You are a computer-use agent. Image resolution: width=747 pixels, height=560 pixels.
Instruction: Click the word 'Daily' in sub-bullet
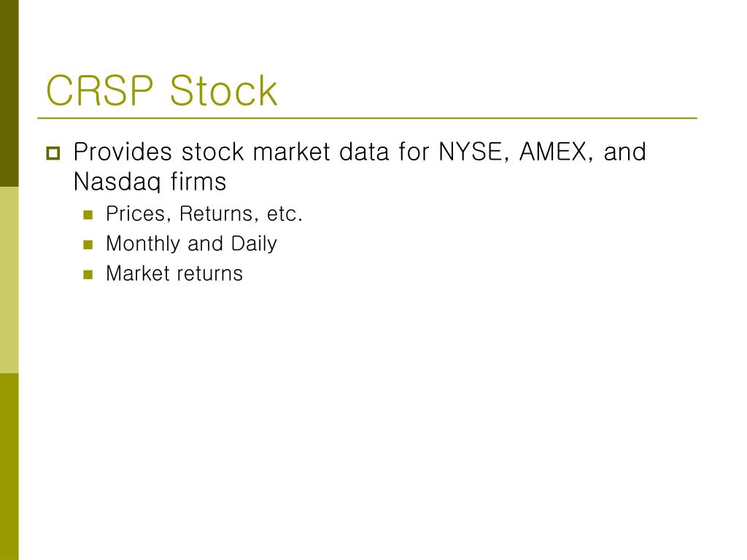point(254,244)
